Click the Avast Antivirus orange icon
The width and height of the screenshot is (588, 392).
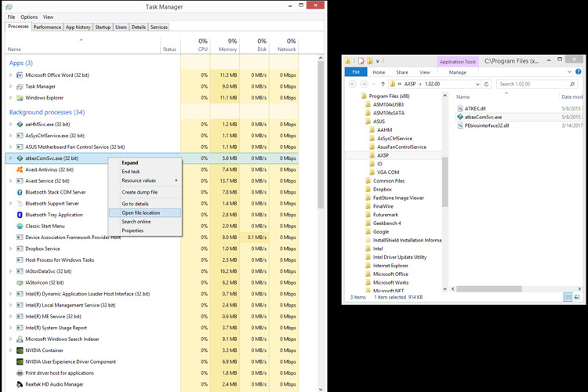[20, 169]
